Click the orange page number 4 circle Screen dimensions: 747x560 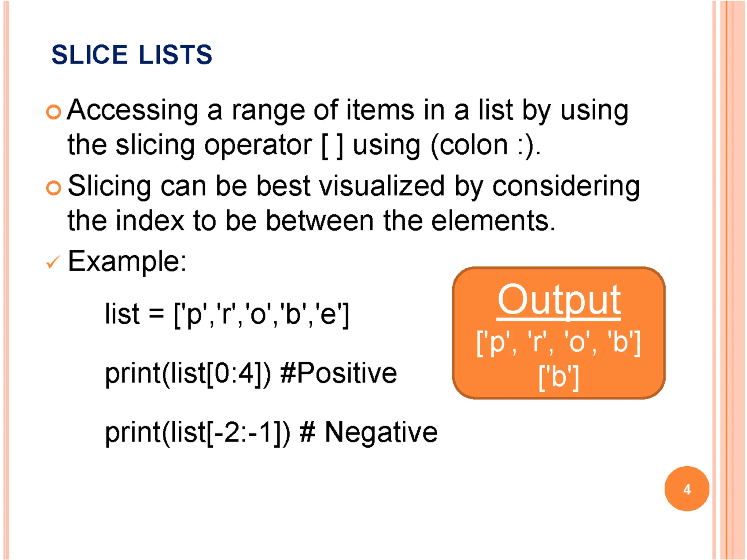(686, 489)
